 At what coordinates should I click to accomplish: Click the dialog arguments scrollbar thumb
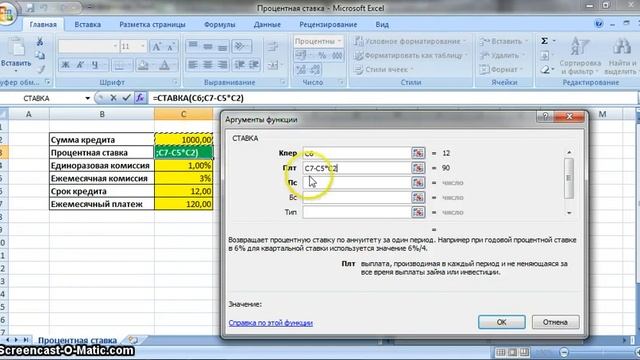[x=569, y=178]
